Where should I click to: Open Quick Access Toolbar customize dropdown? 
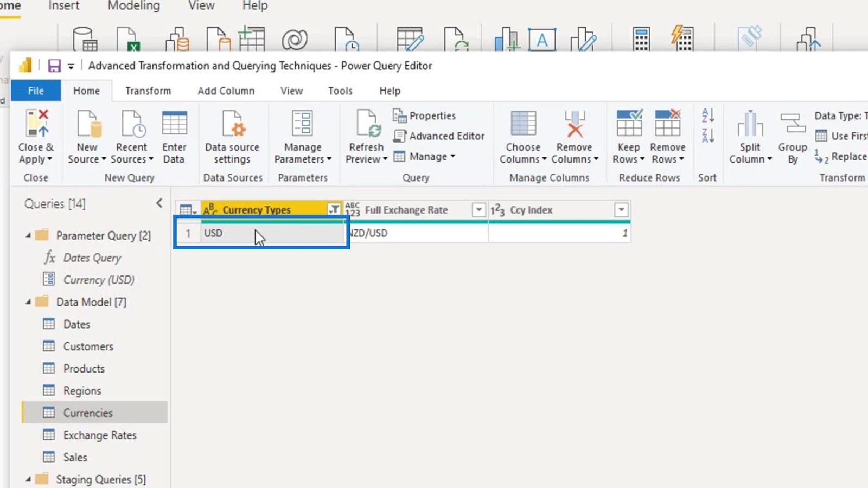pyautogui.click(x=71, y=67)
